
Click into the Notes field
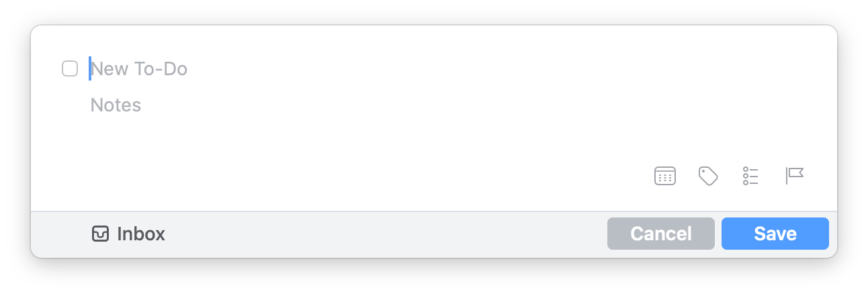(443, 105)
